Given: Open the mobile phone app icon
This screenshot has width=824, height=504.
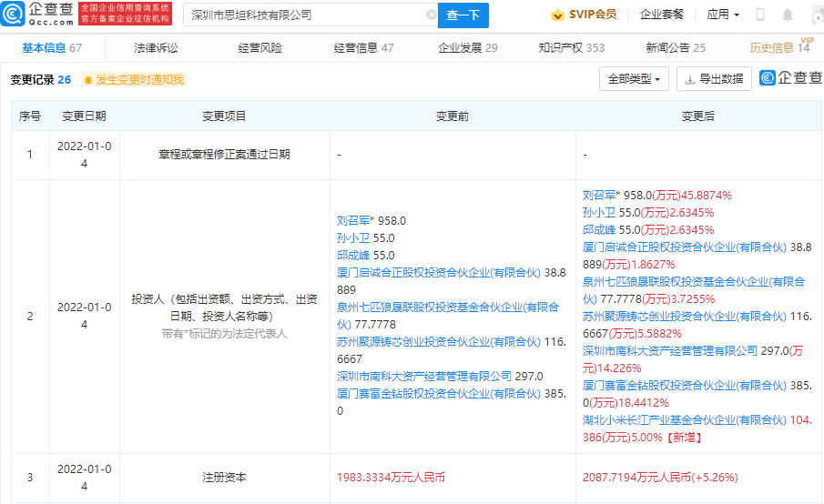Looking at the screenshot, I should (x=760, y=15).
